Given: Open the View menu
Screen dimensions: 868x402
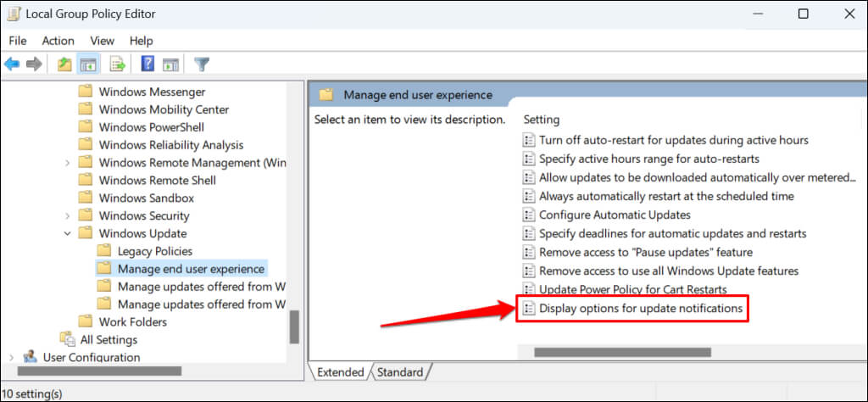Looking at the screenshot, I should (x=103, y=41).
